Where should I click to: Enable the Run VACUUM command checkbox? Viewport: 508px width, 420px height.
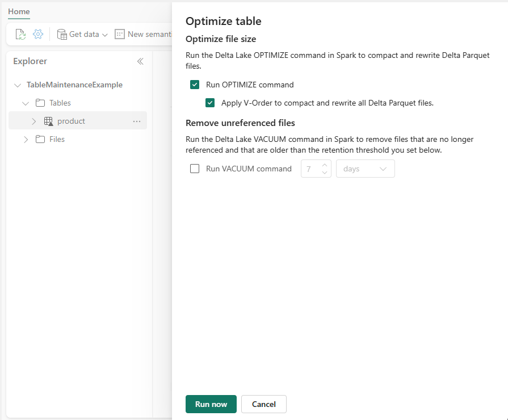pos(195,169)
